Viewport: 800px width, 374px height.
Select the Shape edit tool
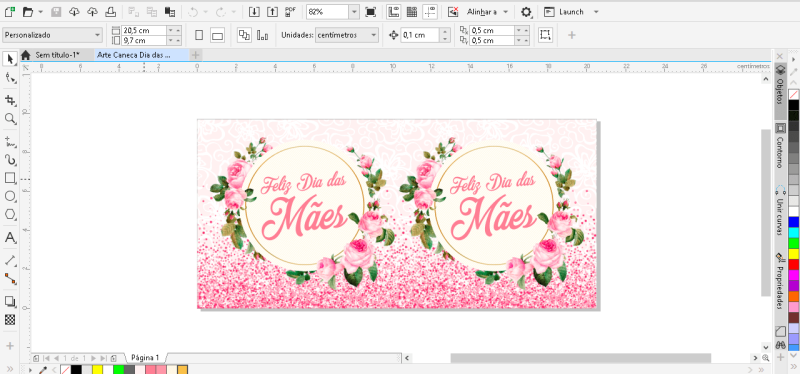pyautogui.click(x=10, y=78)
